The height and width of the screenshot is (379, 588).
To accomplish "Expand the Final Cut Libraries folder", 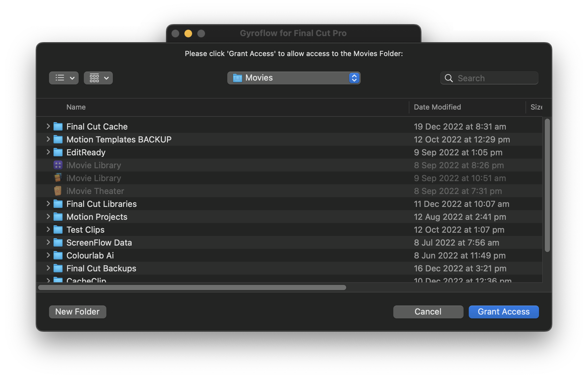I will tap(48, 204).
